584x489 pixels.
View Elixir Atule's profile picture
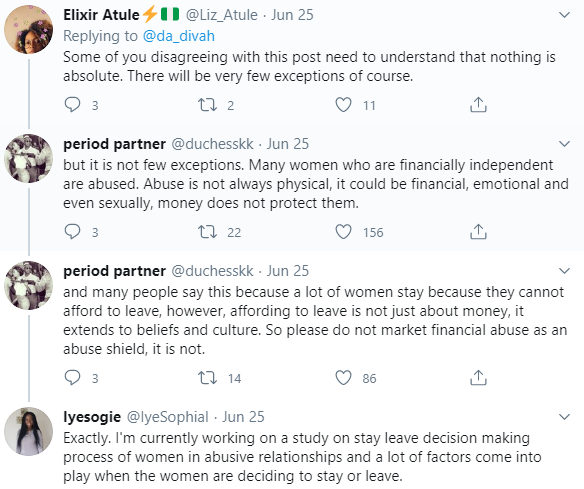click(x=28, y=30)
